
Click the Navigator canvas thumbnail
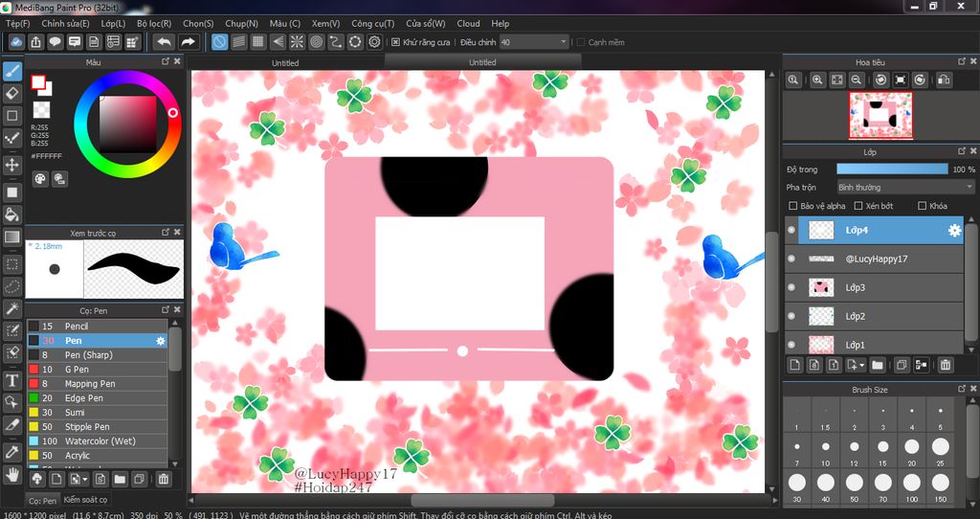880,115
